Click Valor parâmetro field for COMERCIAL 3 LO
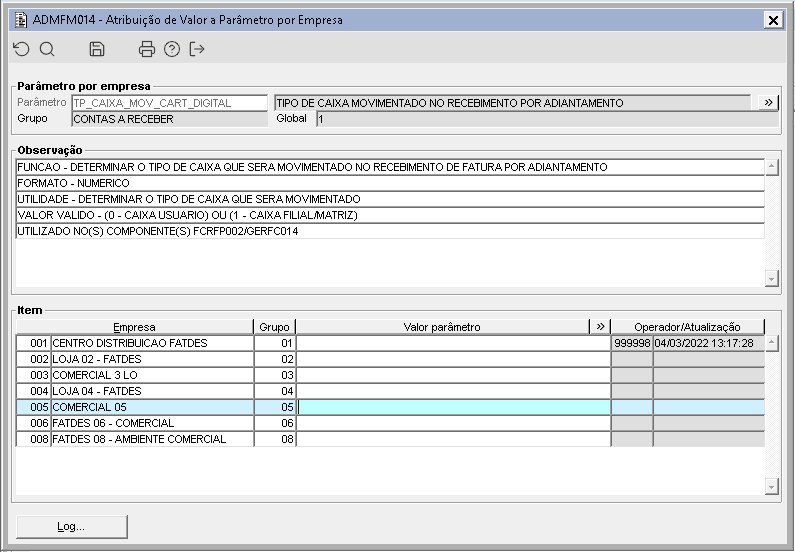Screen dimensions: 795x552 point(454,375)
